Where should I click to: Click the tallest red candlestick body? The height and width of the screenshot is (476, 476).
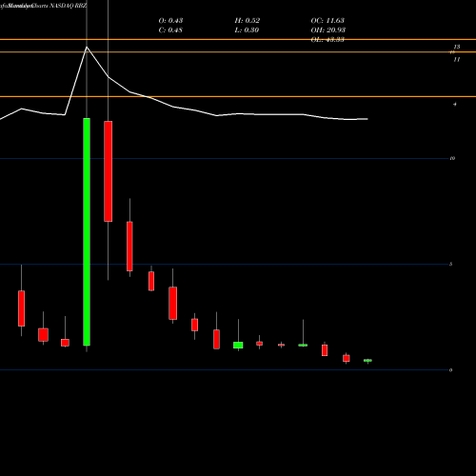click(x=109, y=171)
